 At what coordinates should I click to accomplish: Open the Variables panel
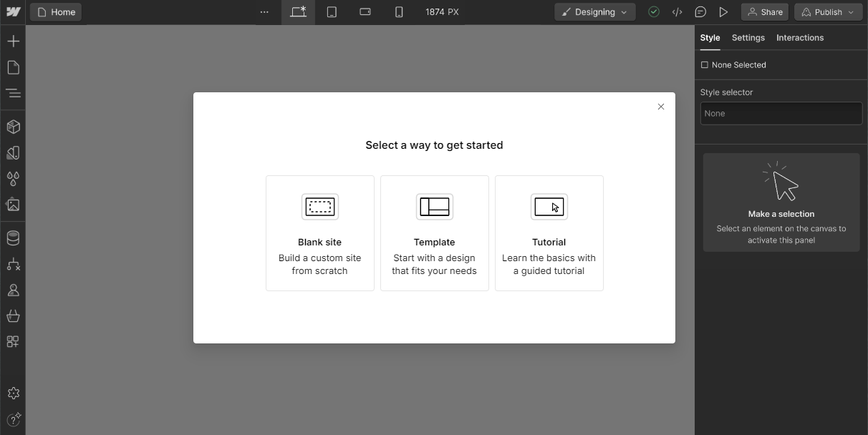click(13, 179)
